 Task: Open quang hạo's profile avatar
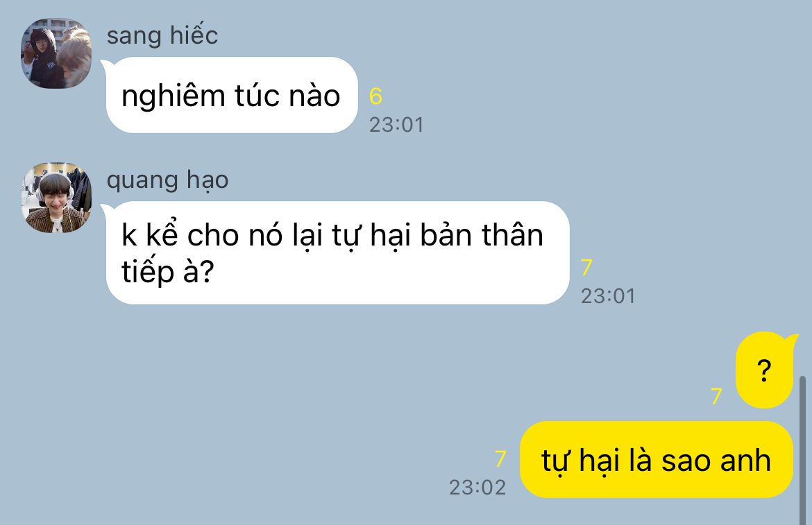[x=56, y=198]
